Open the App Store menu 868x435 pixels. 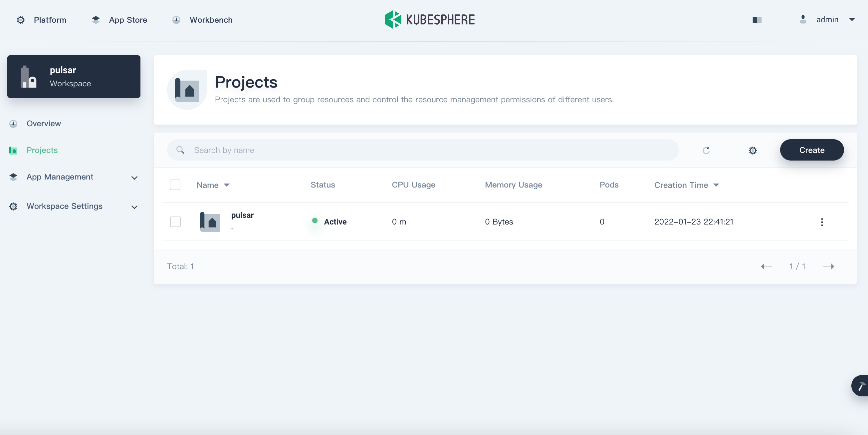click(x=128, y=20)
